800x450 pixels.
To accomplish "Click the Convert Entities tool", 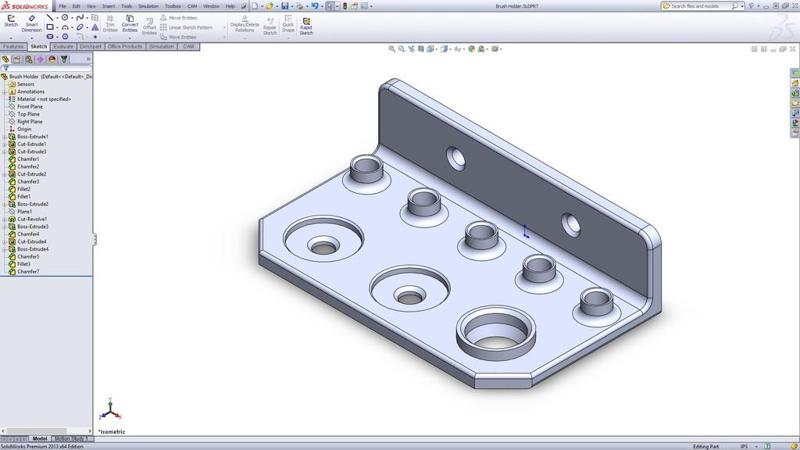I will (x=130, y=23).
